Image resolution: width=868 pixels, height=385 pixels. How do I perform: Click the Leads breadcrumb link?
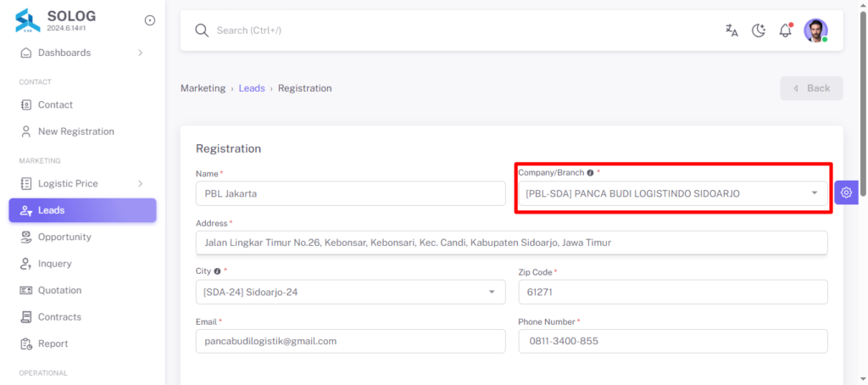[252, 88]
